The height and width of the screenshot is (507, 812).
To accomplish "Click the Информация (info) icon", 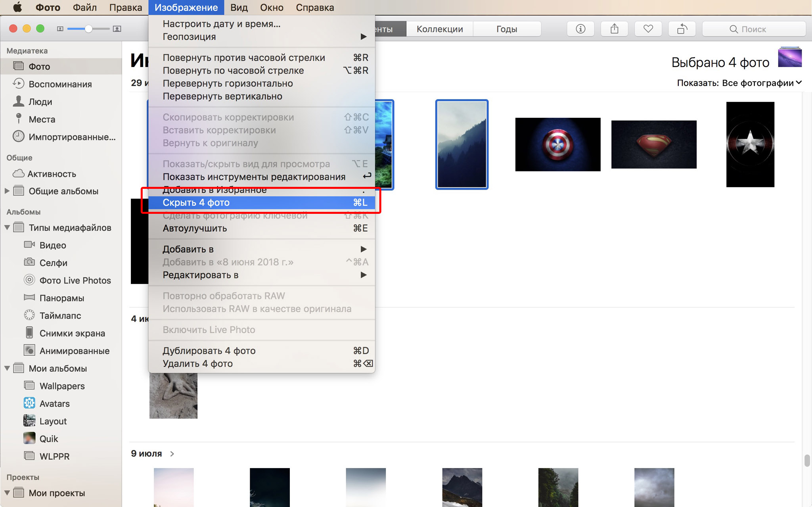I will coord(580,28).
